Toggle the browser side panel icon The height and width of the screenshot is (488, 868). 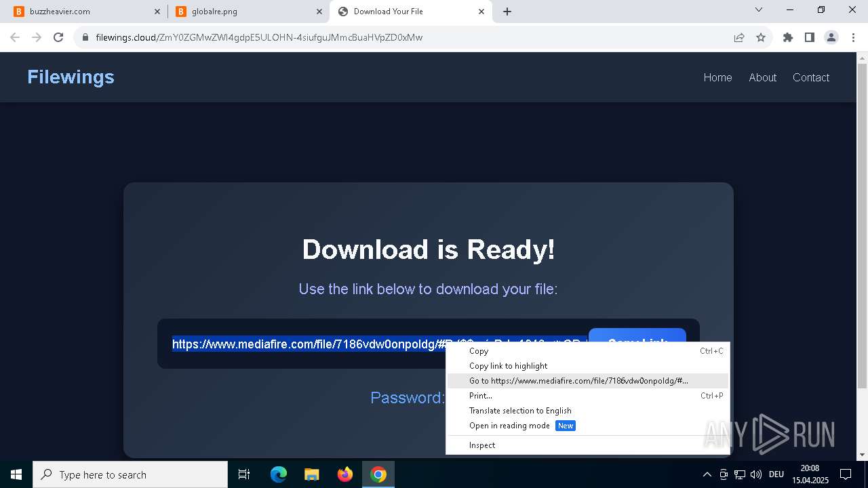(x=810, y=37)
